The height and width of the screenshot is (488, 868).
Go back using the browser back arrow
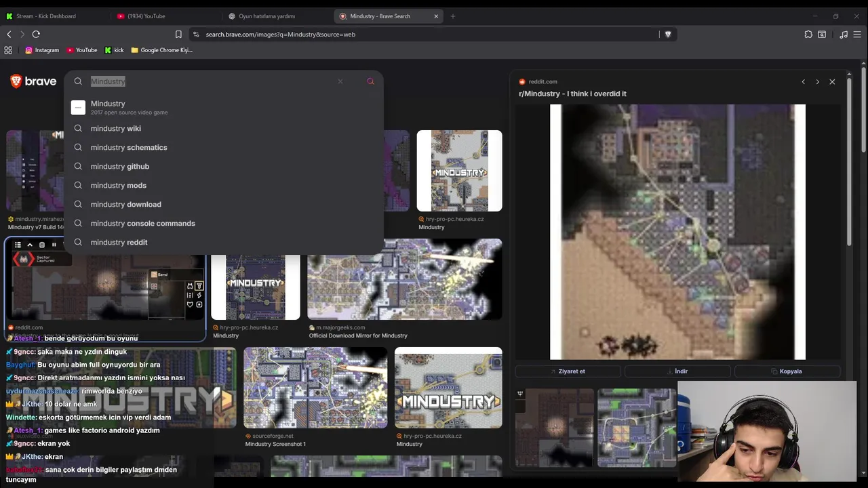pyautogui.click(x=9, y=34)
